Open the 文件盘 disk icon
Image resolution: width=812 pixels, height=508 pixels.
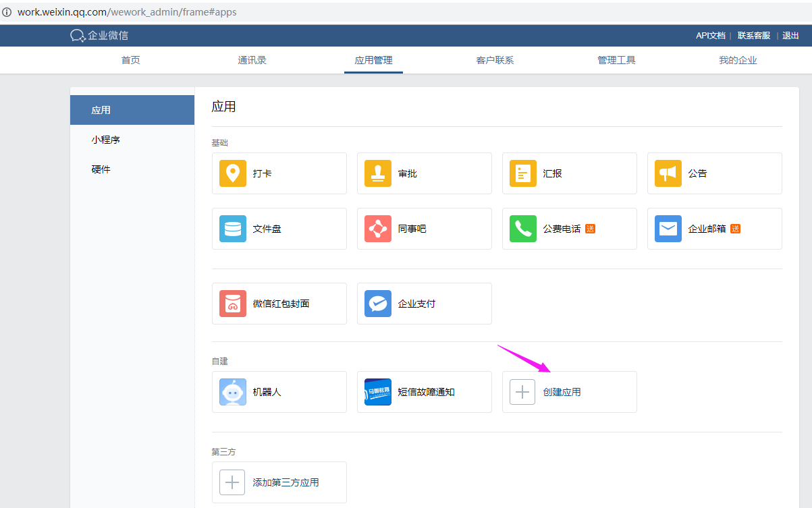click(x=233, y=229)
